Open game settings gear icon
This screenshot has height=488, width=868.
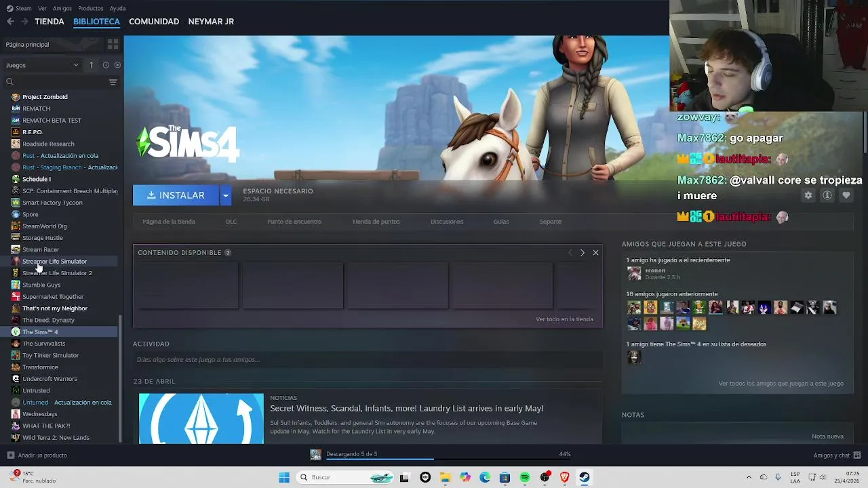pos(808,195)
